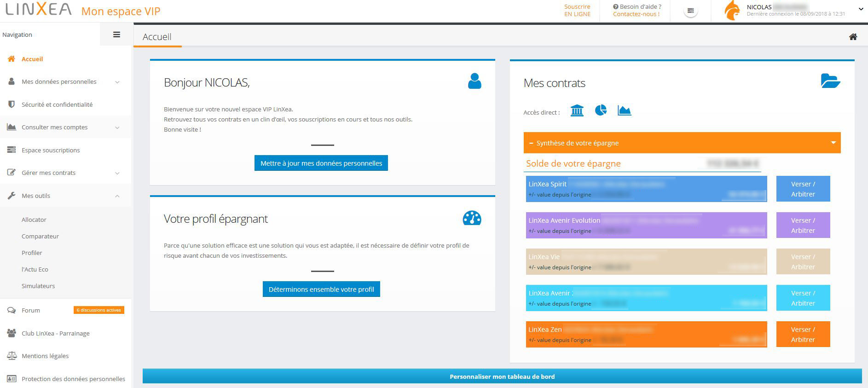Collapse the Synthèse de votre épargne panel
This screenshot has width=868, height=388.
point(833,143)
